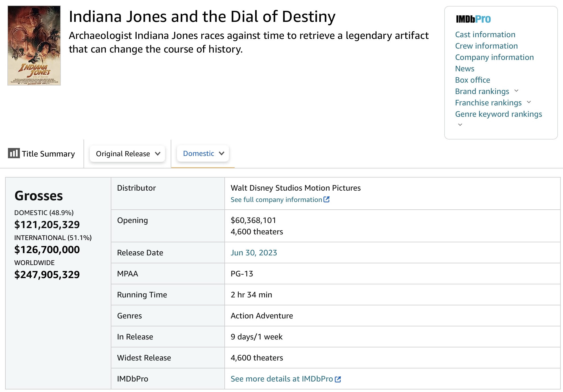Select the Title Summary tab

click(48, 154)
